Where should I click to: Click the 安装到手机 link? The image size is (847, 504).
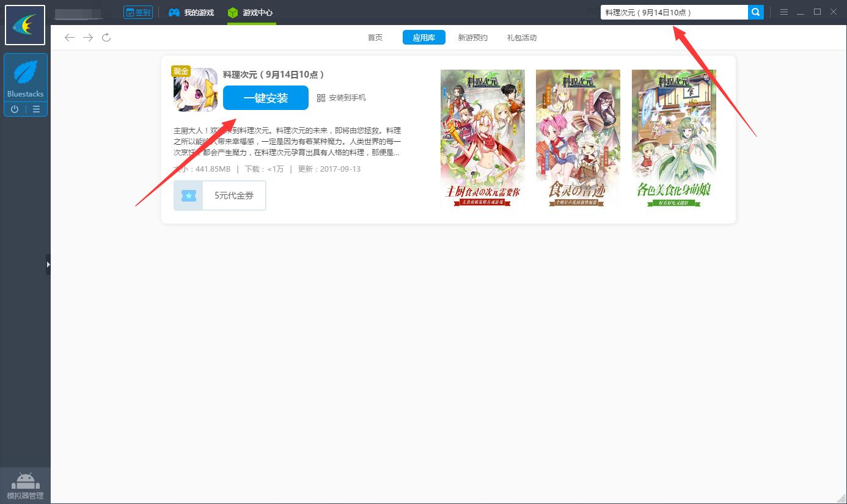click(x=347, y=98)
